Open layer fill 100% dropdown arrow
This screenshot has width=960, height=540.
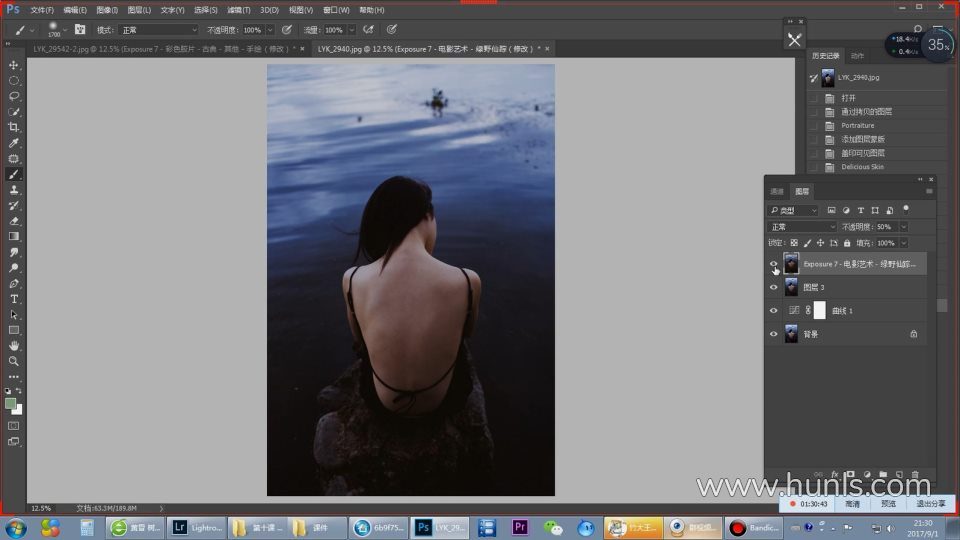tap(904, 243)
